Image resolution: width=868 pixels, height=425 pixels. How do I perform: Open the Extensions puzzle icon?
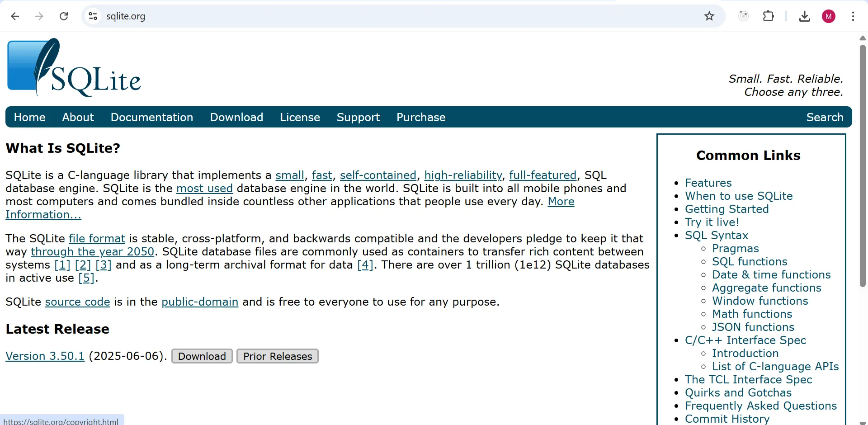pyautogui.click(x=769, y=16)
